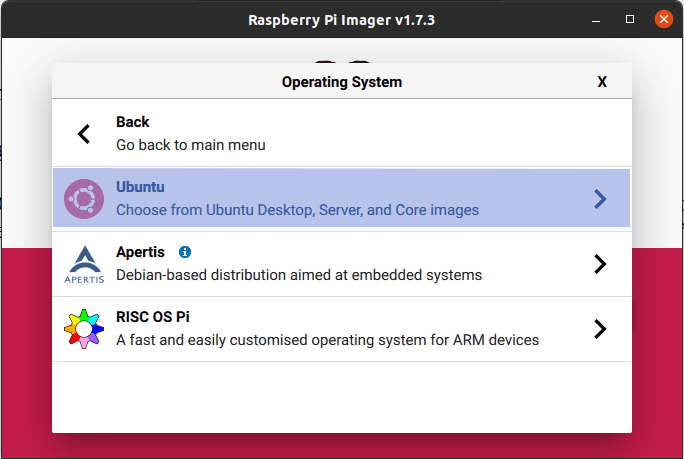Maximize the Raspberry Pi Imager window
The image size is (684, 459).
tap(630, 19)
